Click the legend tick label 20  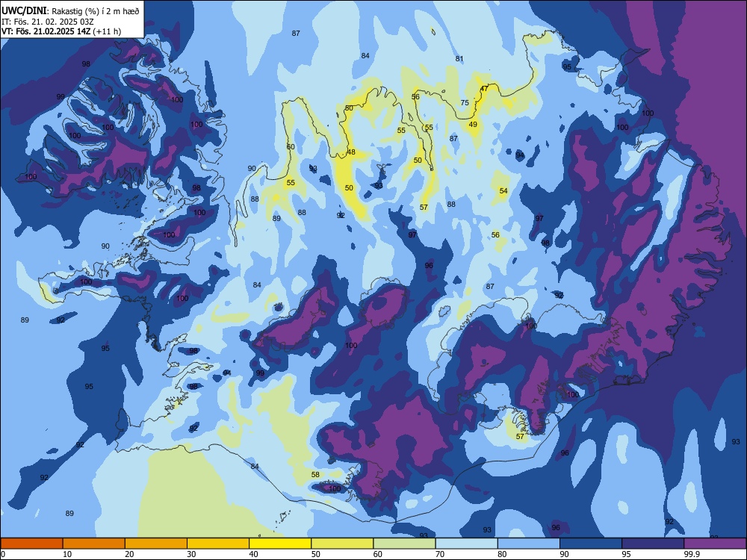click(129, 554)
